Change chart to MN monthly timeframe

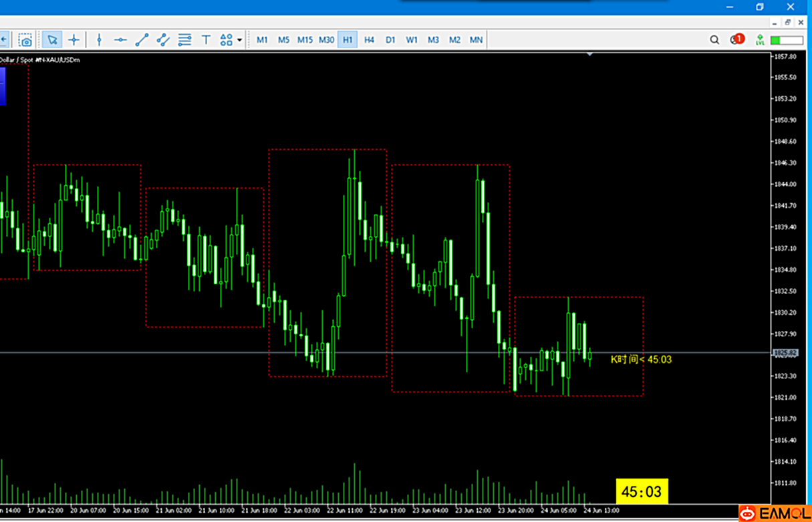click(476, 40)
